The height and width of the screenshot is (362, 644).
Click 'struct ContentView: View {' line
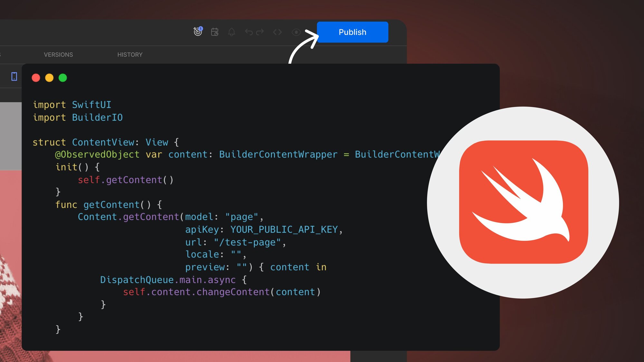pos(106,142)
